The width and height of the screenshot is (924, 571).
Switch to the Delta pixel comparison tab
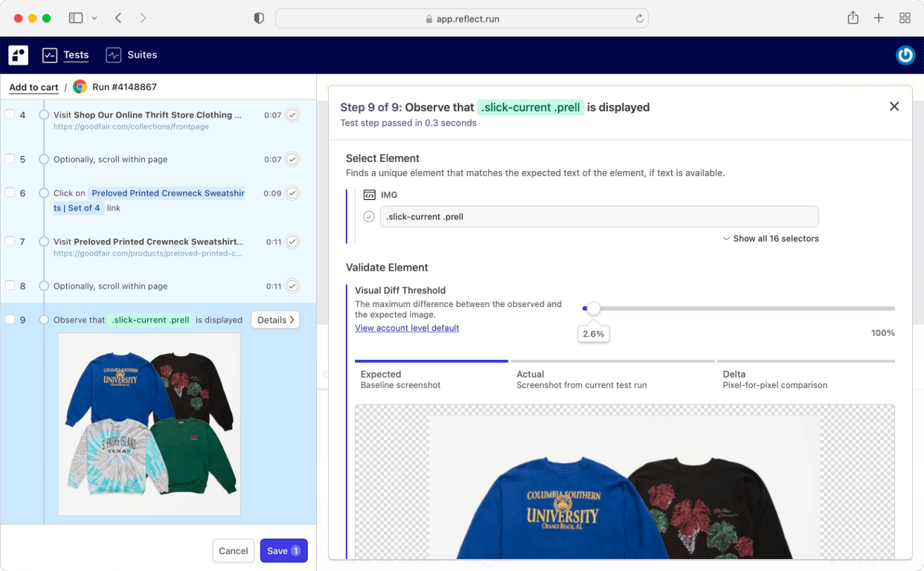coord(806,376)
